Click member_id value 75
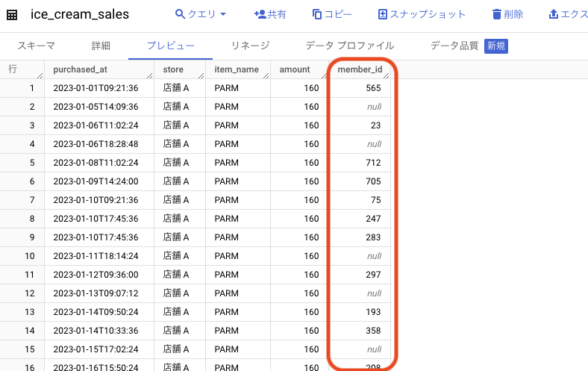This screenshot has height=371, width=588. (376, 200)
